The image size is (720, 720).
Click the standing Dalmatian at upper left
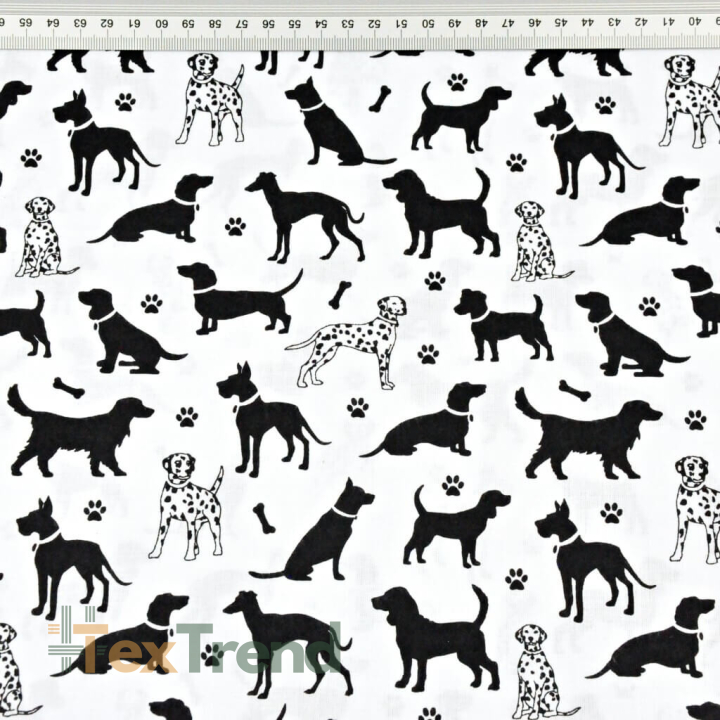point(212,98)
